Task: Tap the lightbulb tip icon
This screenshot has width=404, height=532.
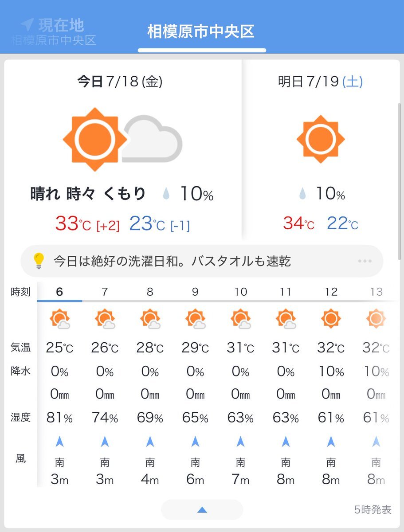Action: click(39, 261)
